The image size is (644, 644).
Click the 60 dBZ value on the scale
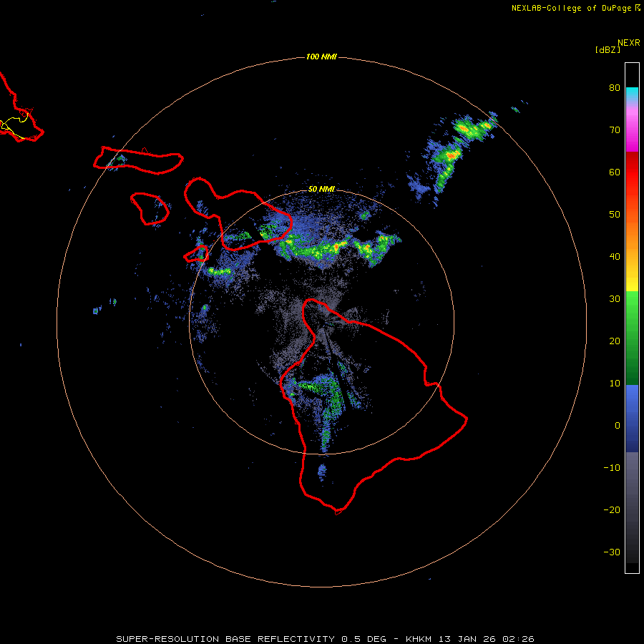[x=615, y=172]
